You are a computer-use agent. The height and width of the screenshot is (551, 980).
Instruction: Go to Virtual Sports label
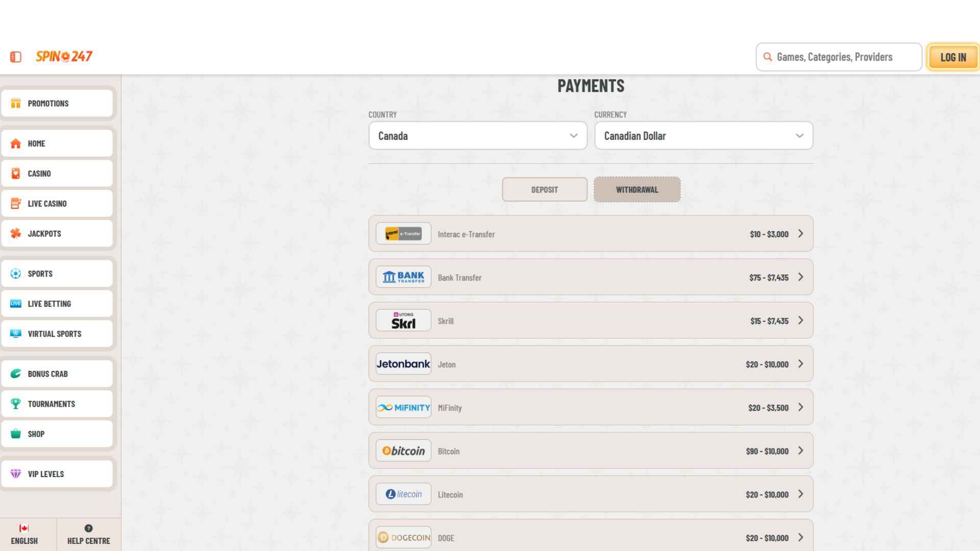55,334
